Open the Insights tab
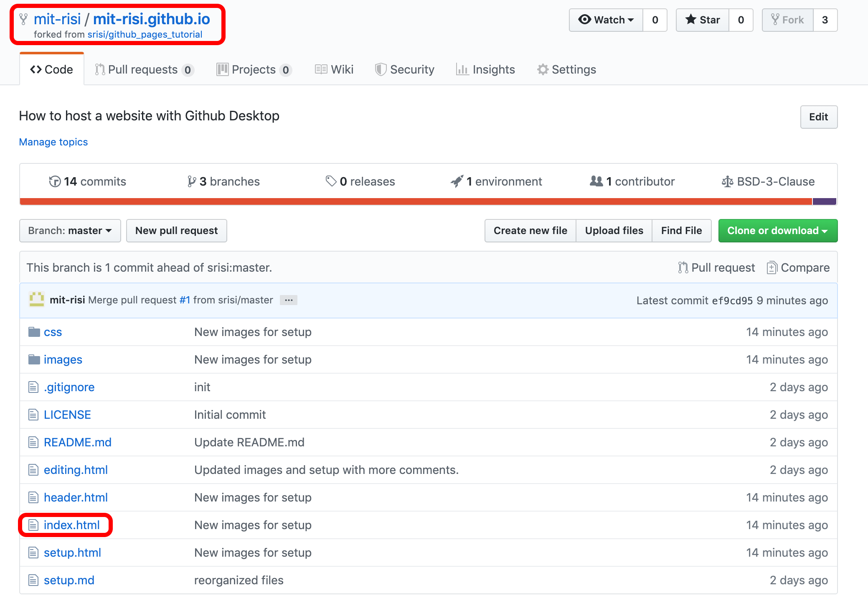The height and width of the screenshot is (601, 868). tap(485, 69)
